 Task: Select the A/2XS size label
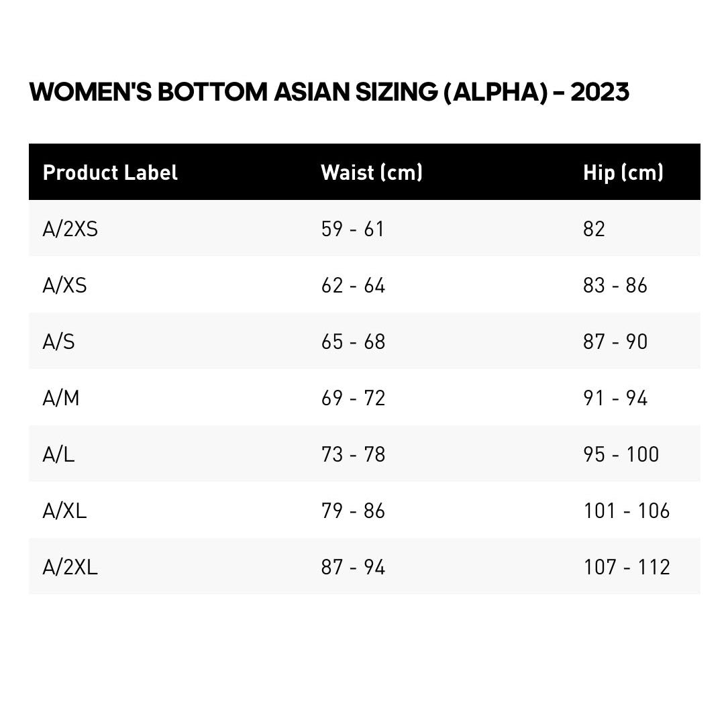[x=70, y=229]
